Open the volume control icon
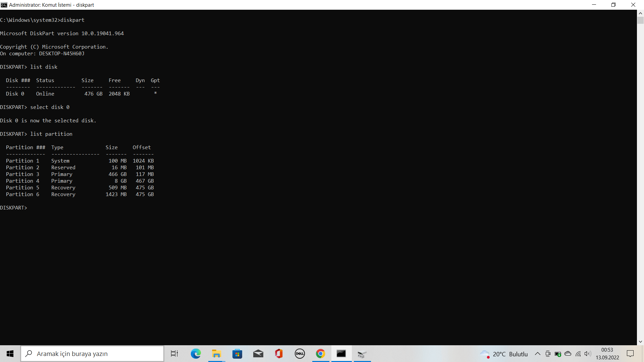This screenshot has width=644, height=362. 588,354
